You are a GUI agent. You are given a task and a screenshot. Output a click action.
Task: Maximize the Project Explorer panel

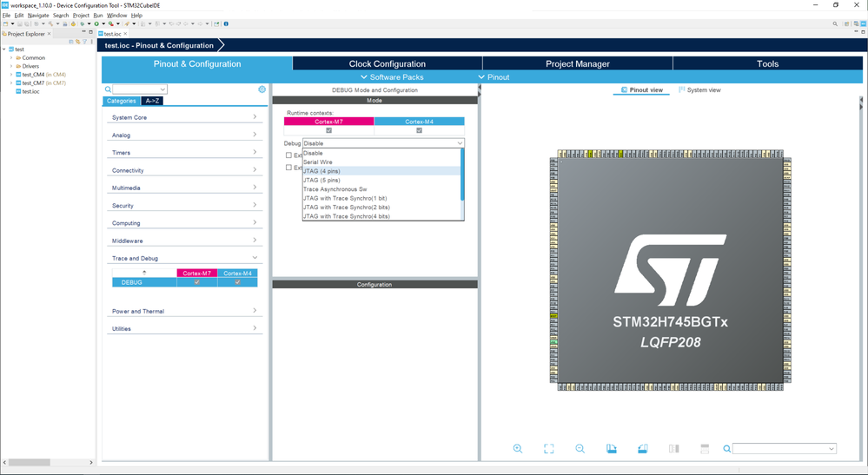coord(90,32)
